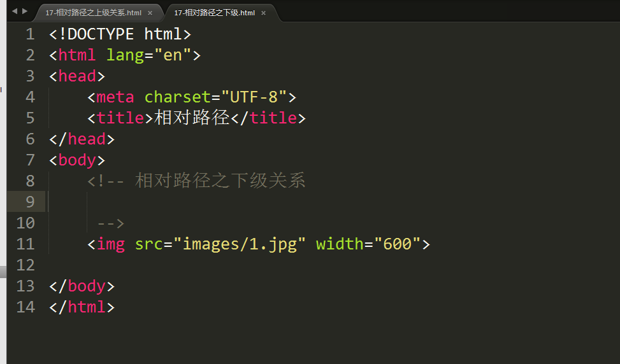Click inside the "images/1.jpg" src value
This screenshot has height=364, width=620.
coord(239,244)
